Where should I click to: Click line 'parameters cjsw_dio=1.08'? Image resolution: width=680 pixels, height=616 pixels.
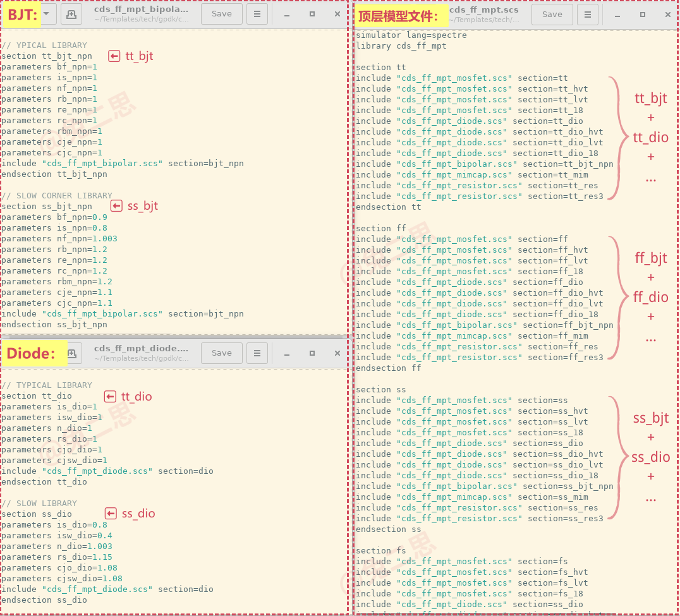click(61, 578)
